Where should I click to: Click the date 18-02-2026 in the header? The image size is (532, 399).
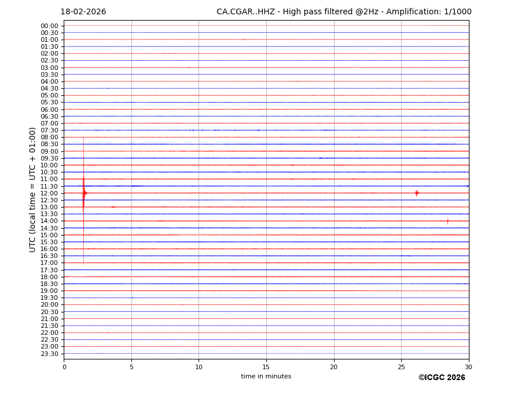83,12
